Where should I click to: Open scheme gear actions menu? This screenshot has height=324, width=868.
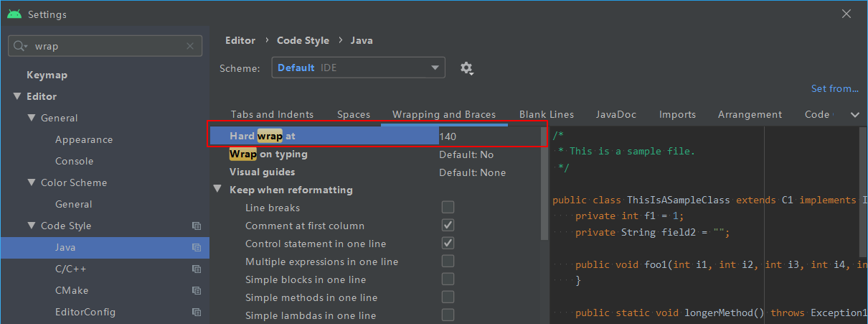pyautogui.click(x=467, y=68)
